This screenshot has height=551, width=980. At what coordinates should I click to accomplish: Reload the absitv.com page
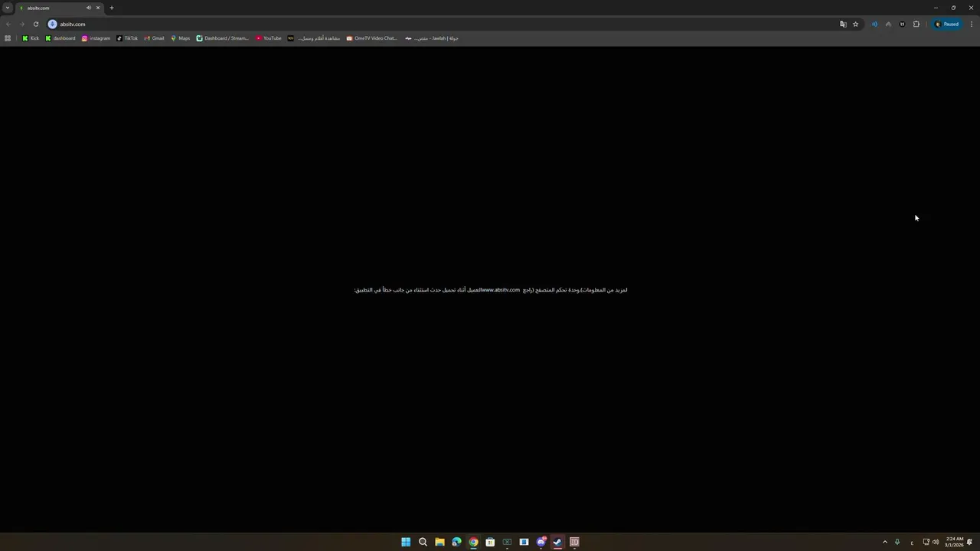click(36, 24)
